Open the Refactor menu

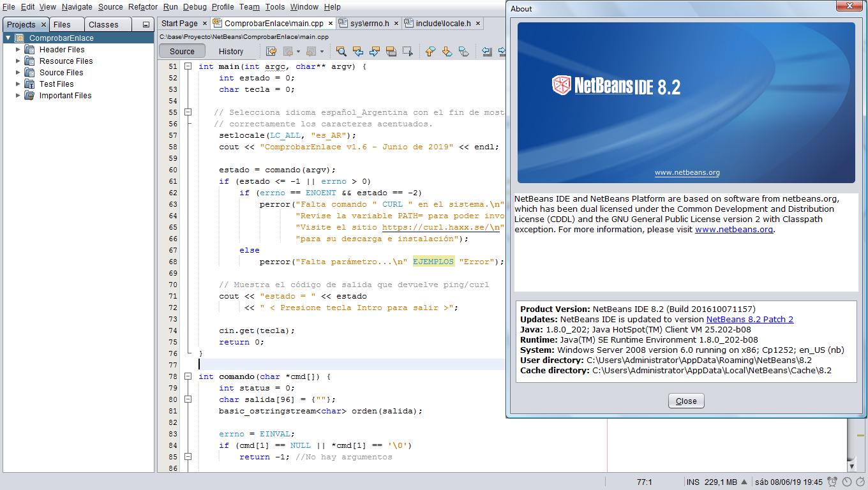143,7
